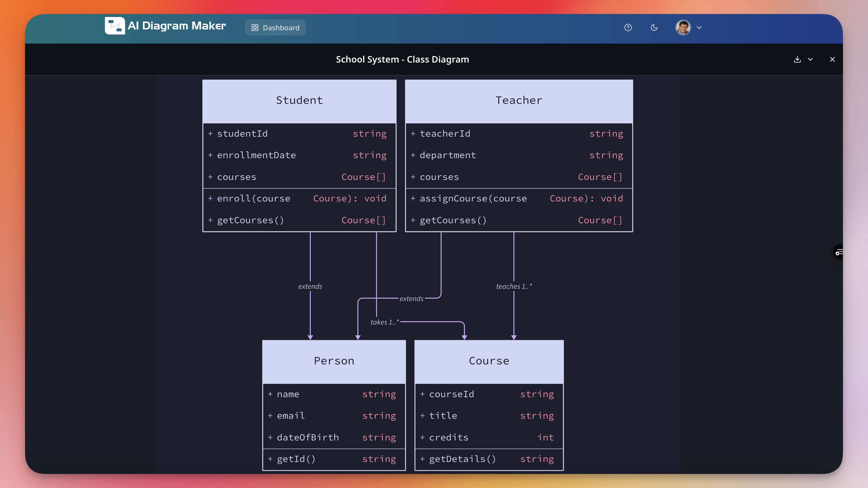Close the School System diagram view
This screenshot has width=868, height=488.
(832, 59)
